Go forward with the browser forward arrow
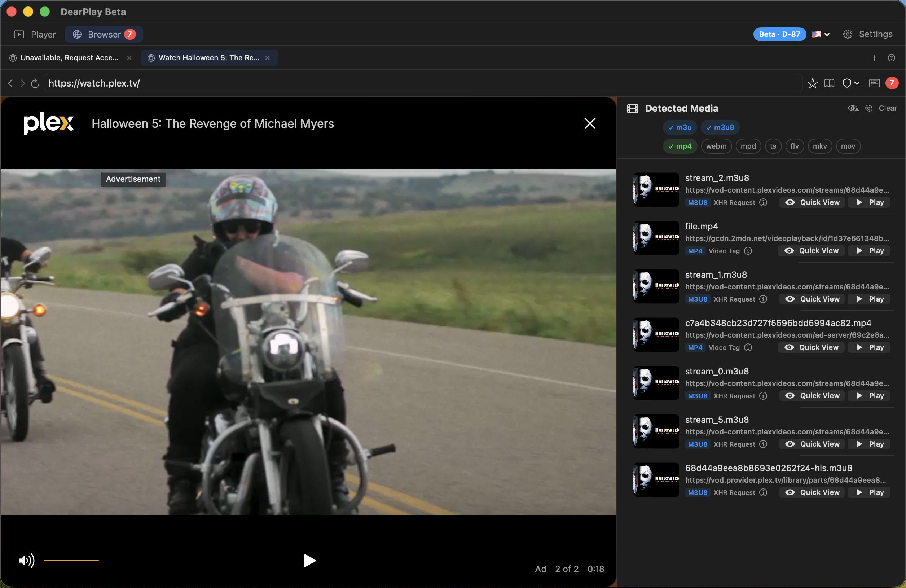 tap(22, 83)
